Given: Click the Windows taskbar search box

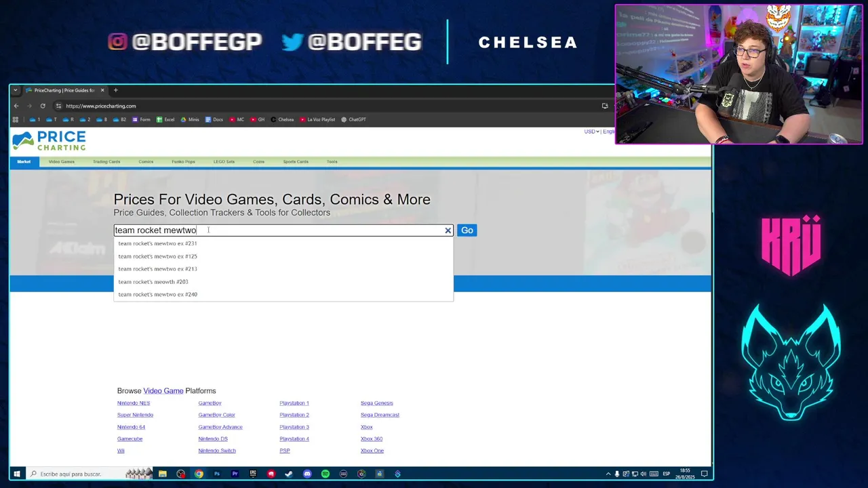Looking at the screenshot, I should 90,474.
